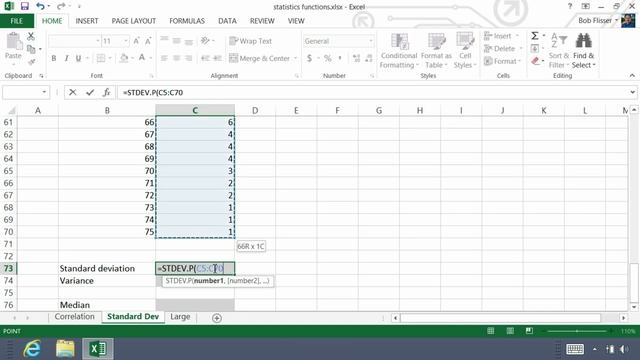Screen dimensions: 640x360
Task: Apply percent style
Action: [327, 58]
